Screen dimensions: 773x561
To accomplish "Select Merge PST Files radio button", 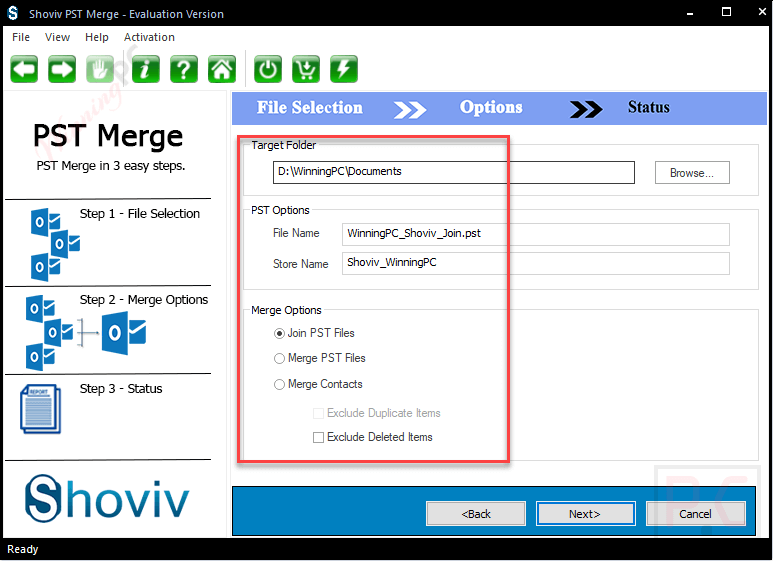I will point(279,358).
